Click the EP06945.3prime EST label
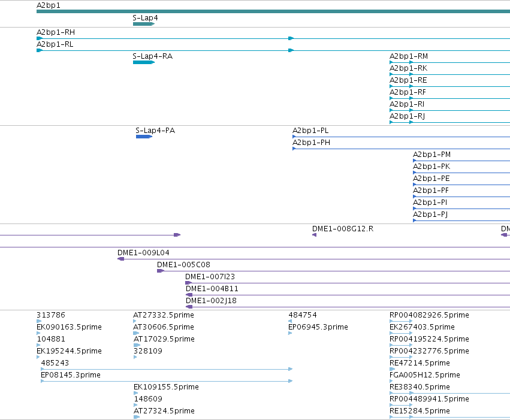 point(318,327)
